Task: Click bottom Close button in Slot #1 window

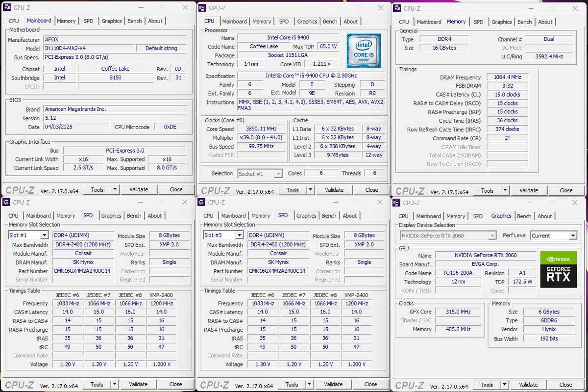Action: (175, 384)
